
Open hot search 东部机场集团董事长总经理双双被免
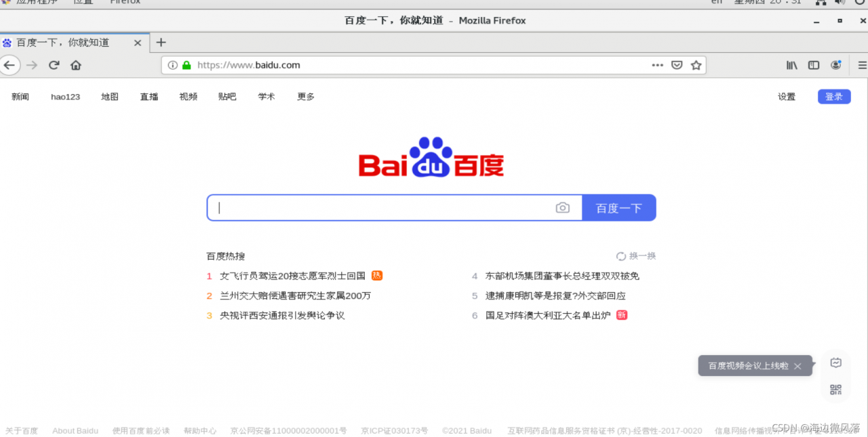coord(562,276)
